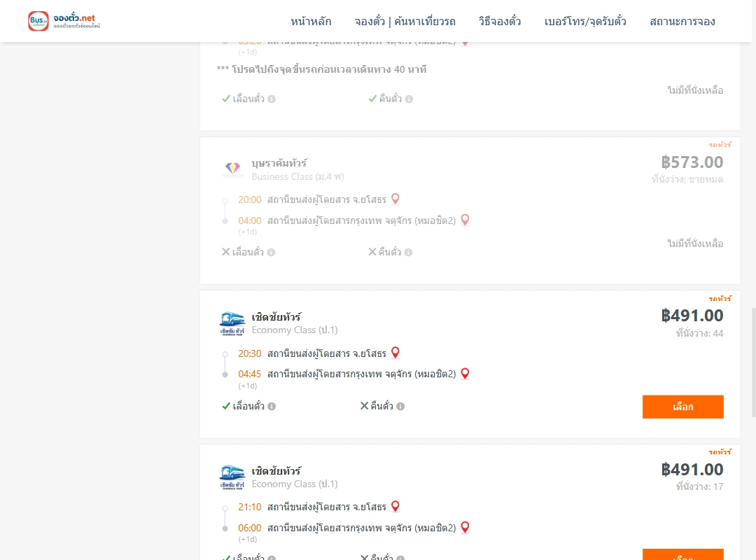Click เชิดชัยทัวร์ bus logo on 21:10 trip
Viewport: 756px width, 560px height.
(232, 477)
